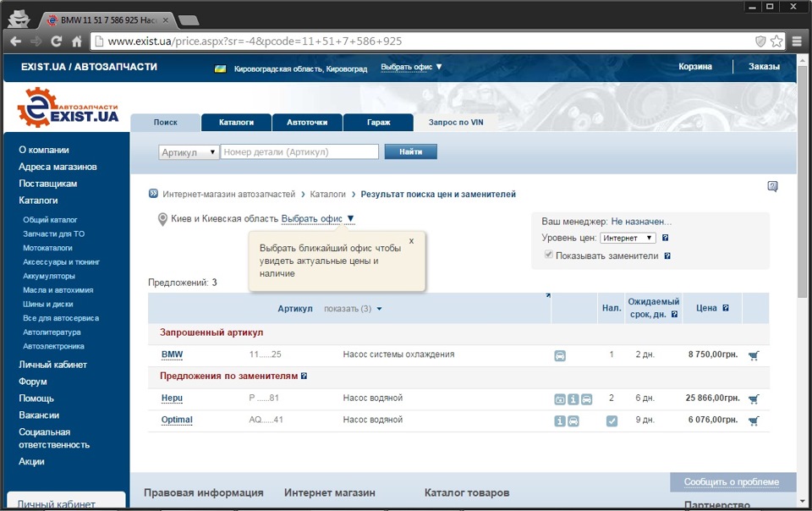Expand Выбрать офис near Киев region
This screenshot has height=511, width=812.
tap(317, 218)
